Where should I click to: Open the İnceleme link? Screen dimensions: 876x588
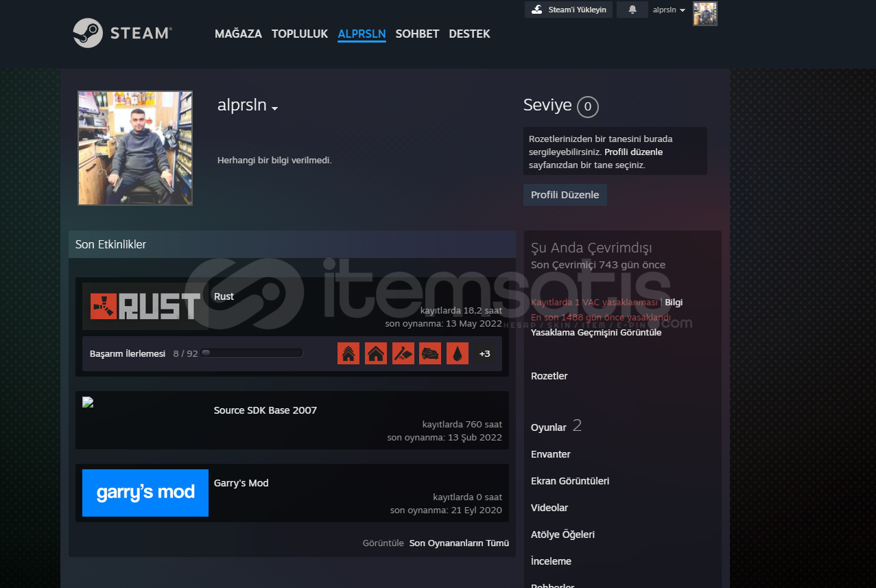(x=551, y=561)
